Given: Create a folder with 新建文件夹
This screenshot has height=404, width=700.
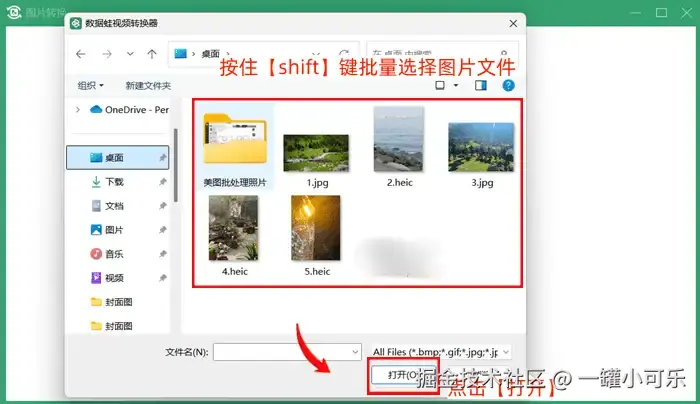Looking at the screenshot, I should 148,85.
